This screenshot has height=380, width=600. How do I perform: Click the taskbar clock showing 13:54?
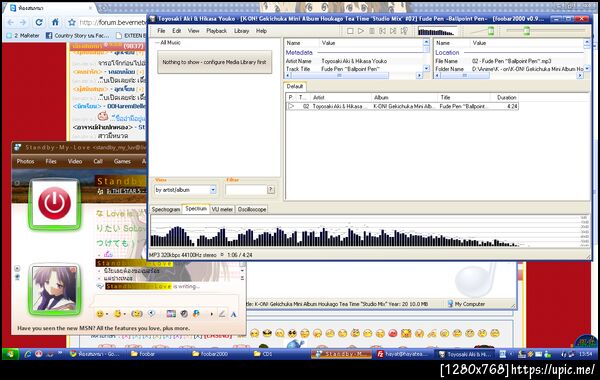[585, 354]
